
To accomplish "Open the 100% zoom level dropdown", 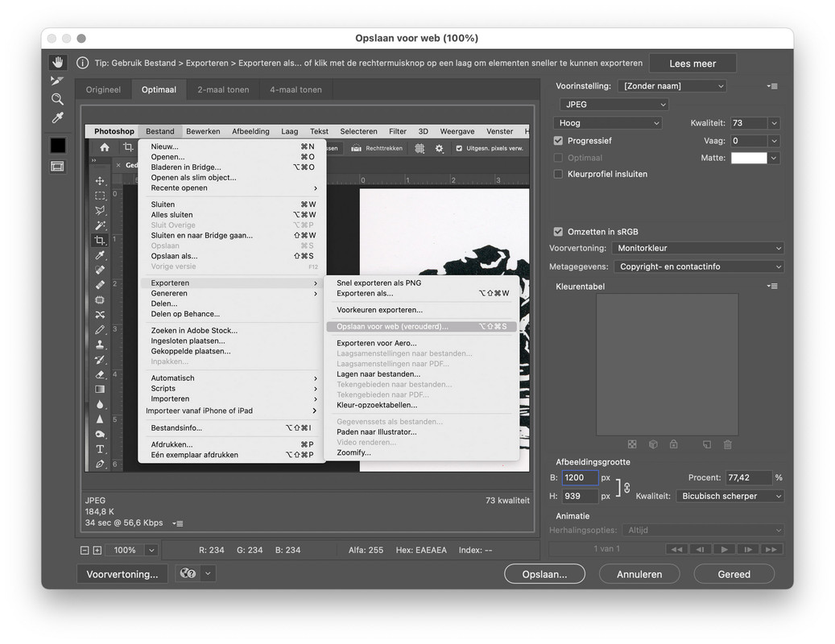I will pyautogui.click(x=151, y=551).
